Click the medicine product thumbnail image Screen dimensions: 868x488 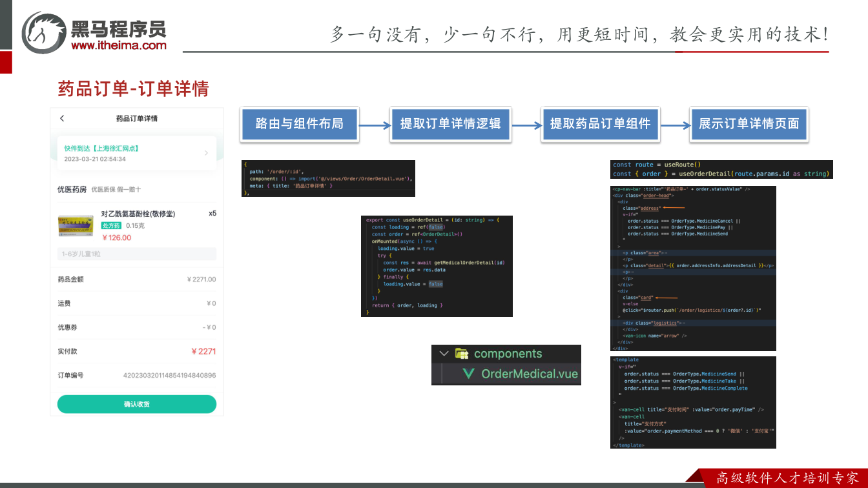76,226
